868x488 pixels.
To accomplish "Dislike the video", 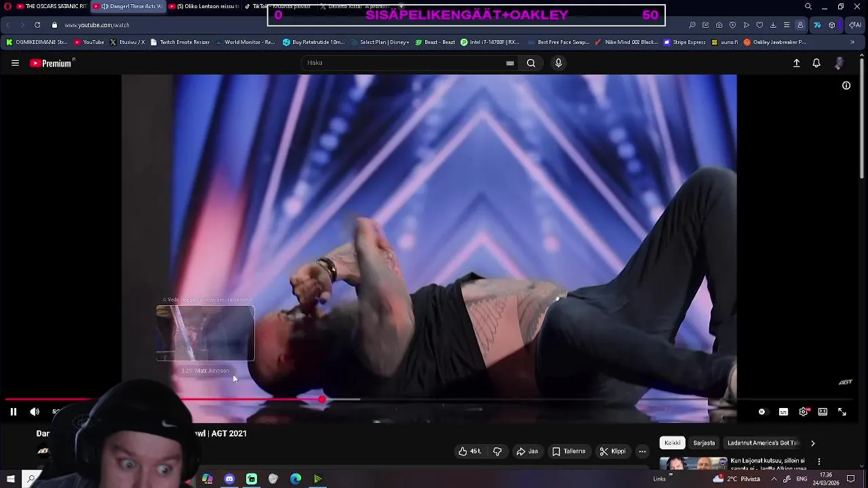I will tap(497, 451).
